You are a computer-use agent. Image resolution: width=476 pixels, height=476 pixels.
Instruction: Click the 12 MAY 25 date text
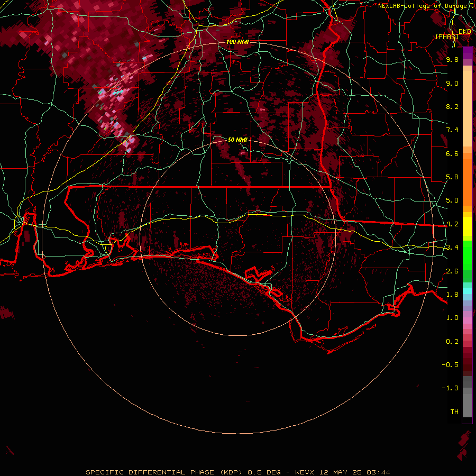coord(341,472)
